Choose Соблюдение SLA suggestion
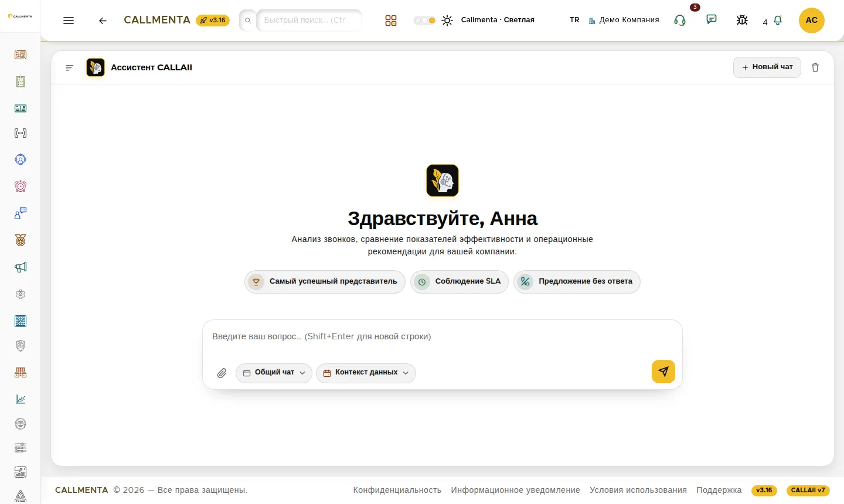This screenshot has width=844, height=504. click(460, 282)
